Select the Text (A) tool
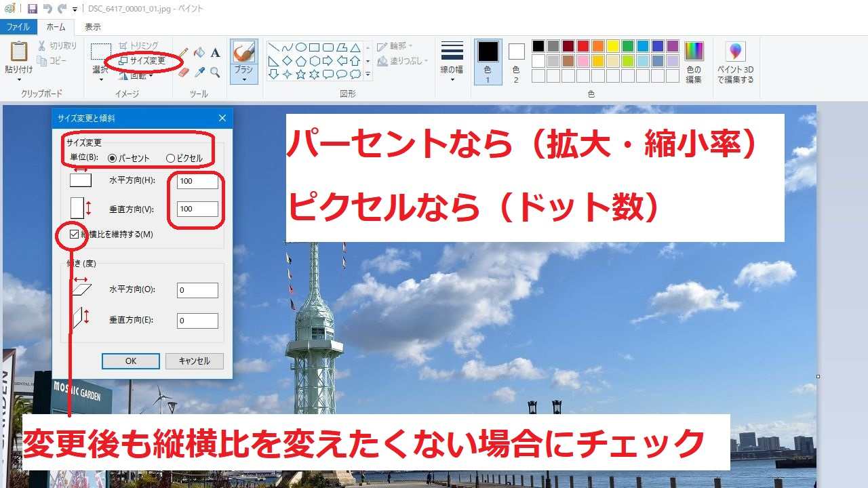868x488 pixels. 215,52
